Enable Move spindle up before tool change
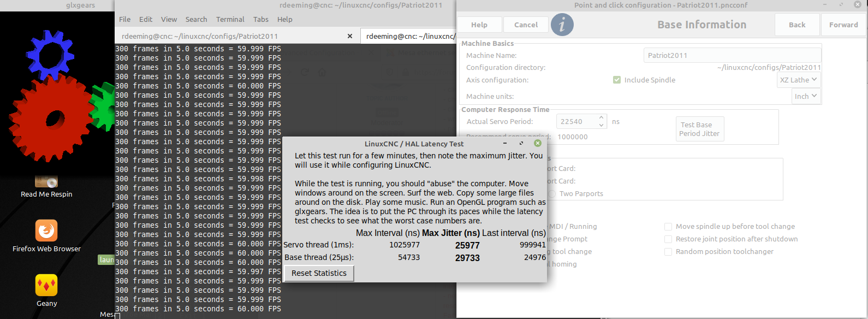868x319 pixels. click(x=668, y=226)
